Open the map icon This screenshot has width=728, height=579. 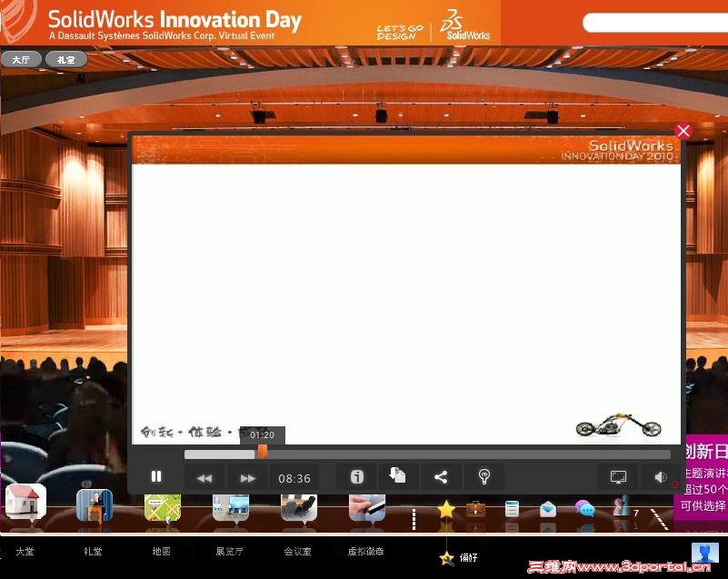[x=163, y=507]
